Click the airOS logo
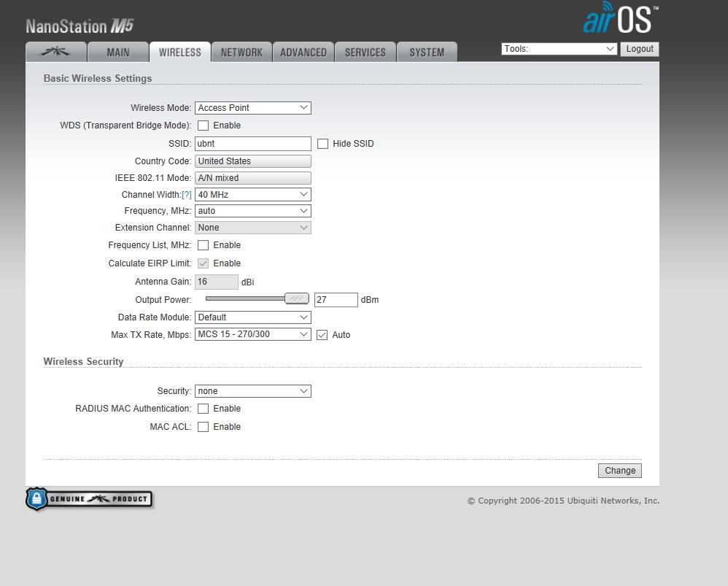Screen dimensions: 728x586 coord(620,20)
